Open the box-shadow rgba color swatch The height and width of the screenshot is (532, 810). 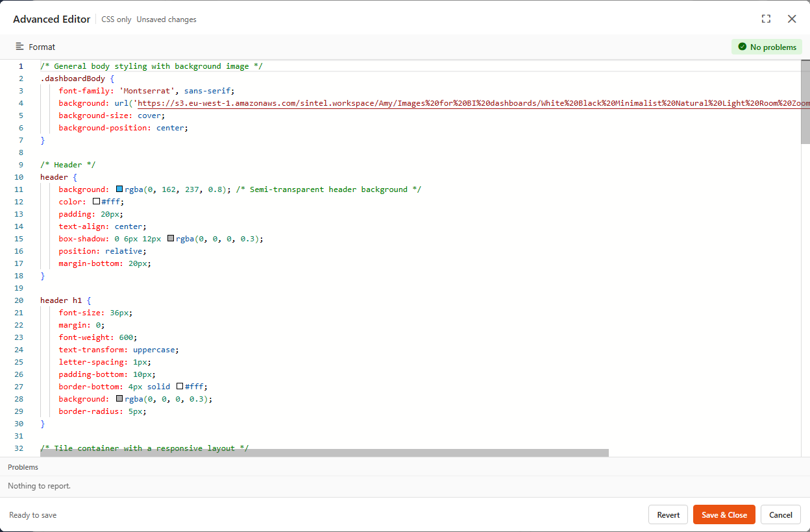pos(171,239)
